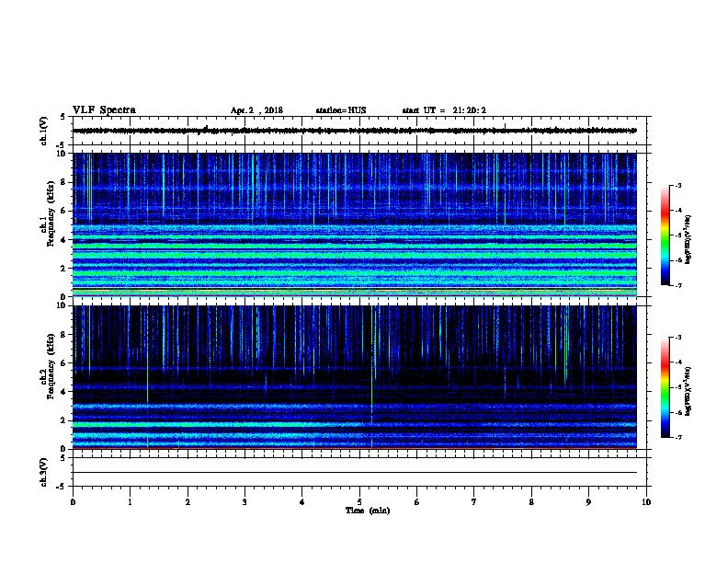The width and height of the screenshot is (728, 563).
Task: Click the "VLF Spectra" title text
Action: coord(104,110)
